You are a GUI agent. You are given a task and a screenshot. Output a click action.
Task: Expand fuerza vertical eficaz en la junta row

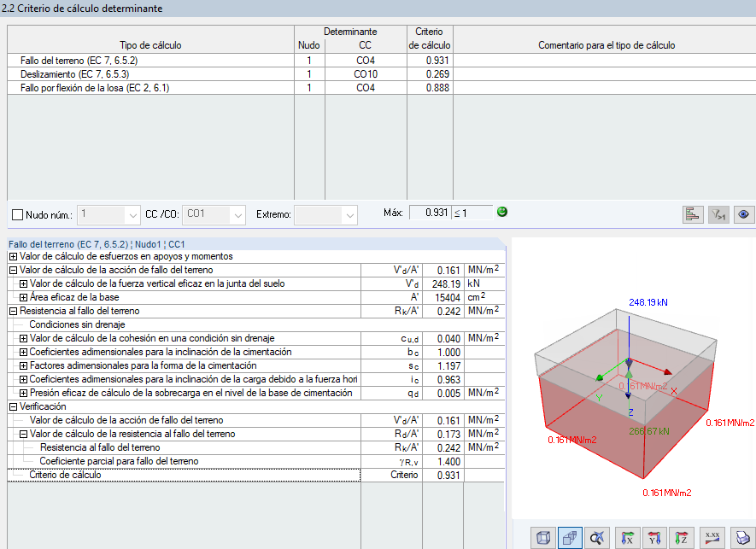point(23,284)
